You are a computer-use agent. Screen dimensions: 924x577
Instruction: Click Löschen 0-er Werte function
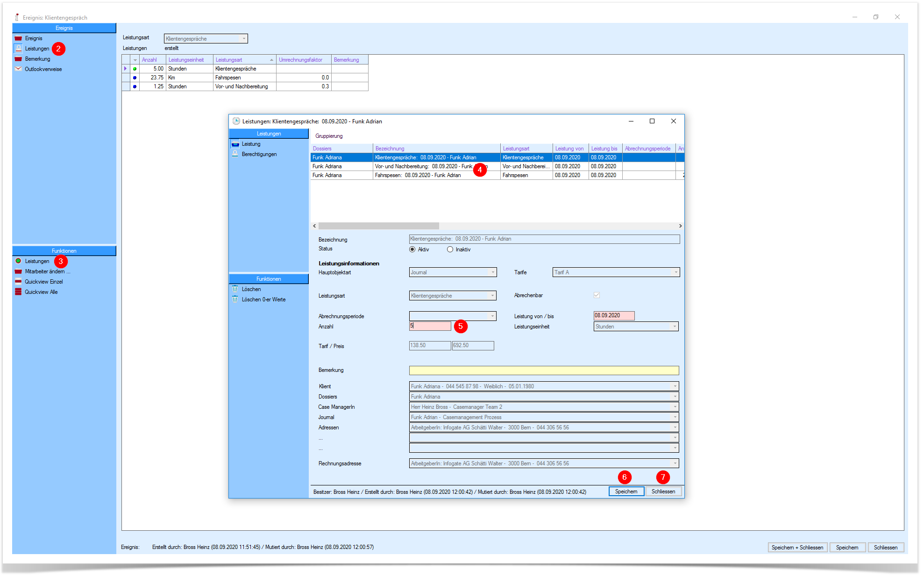point(263,299)
